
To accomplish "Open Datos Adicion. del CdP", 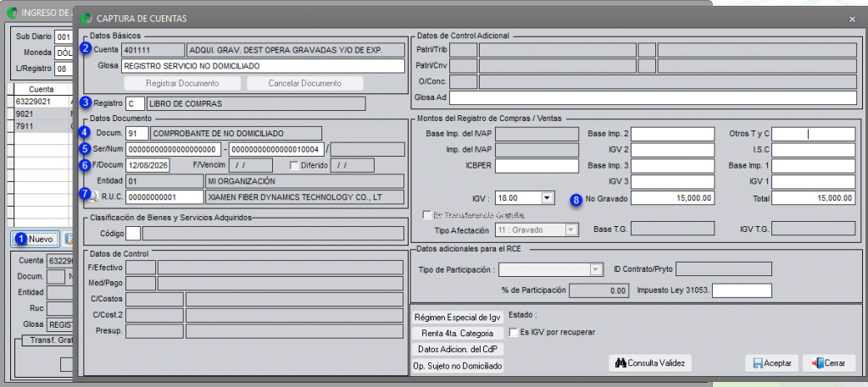I will (458, 350).
